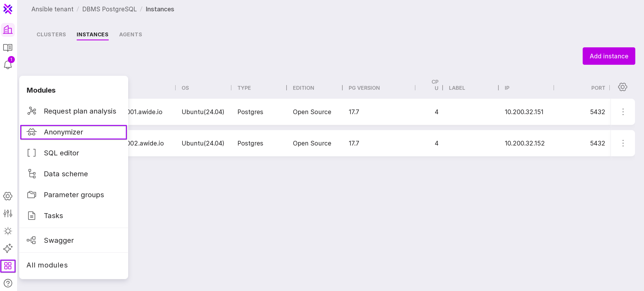Open the notifications bell icon
Image resolution: width=644 pixels, height=291 pixels.
coord(8,65)
